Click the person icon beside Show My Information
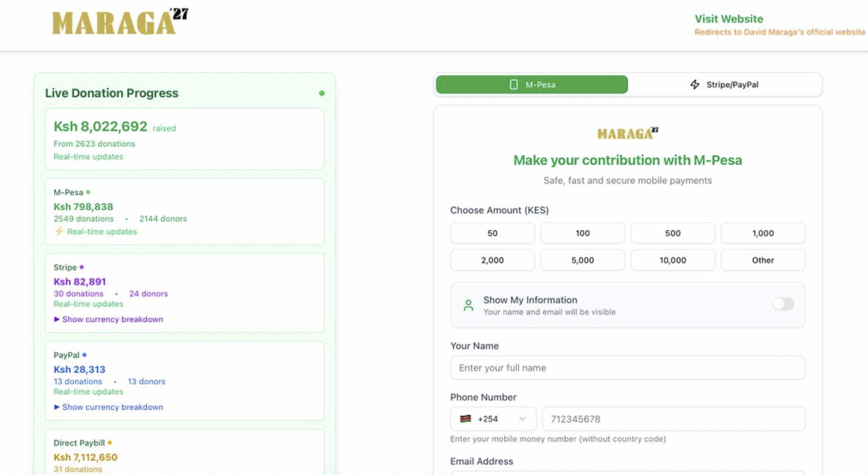868x475 pixels. point(468,305)
